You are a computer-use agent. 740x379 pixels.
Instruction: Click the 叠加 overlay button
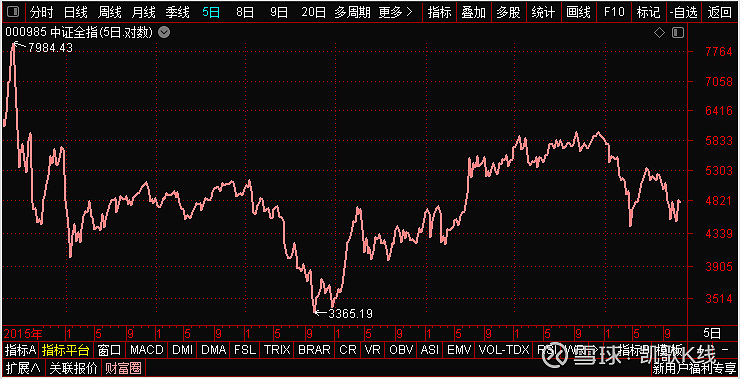(x=473, y=12)
